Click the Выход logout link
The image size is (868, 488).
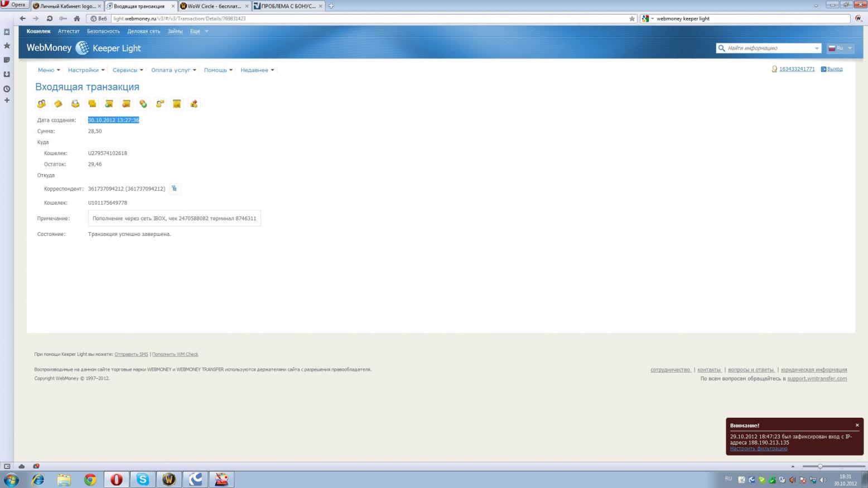coord(835,69)
